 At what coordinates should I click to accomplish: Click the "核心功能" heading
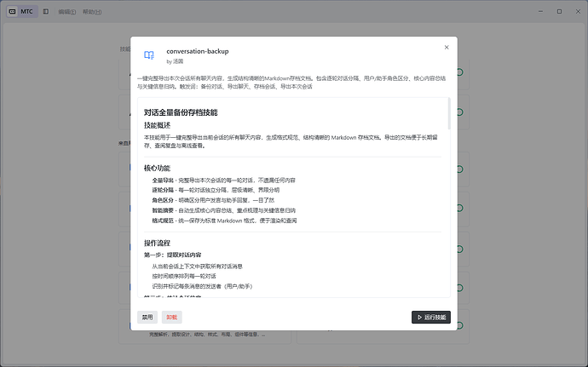[x=157, y=168]
